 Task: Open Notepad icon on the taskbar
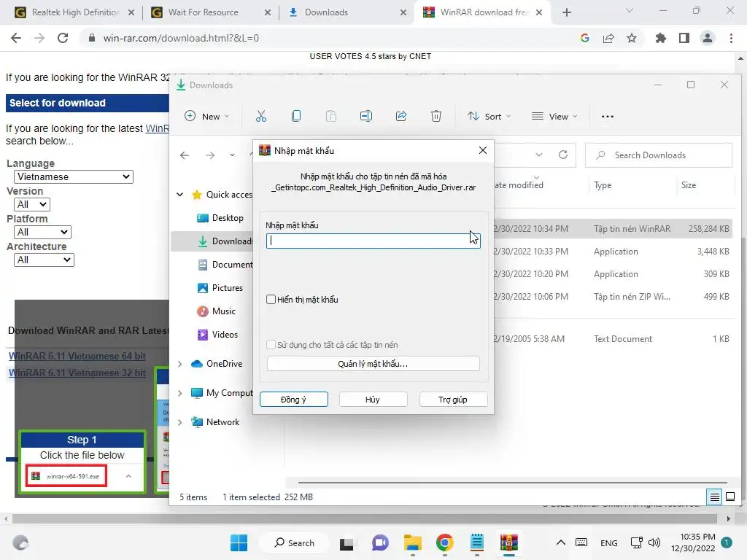pos(477,542)
